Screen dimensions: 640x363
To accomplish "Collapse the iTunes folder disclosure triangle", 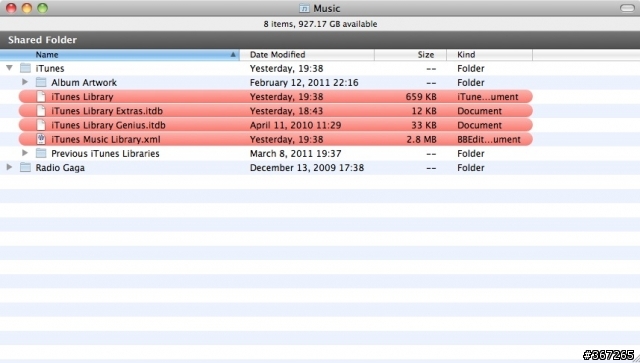I will (9, 68).
